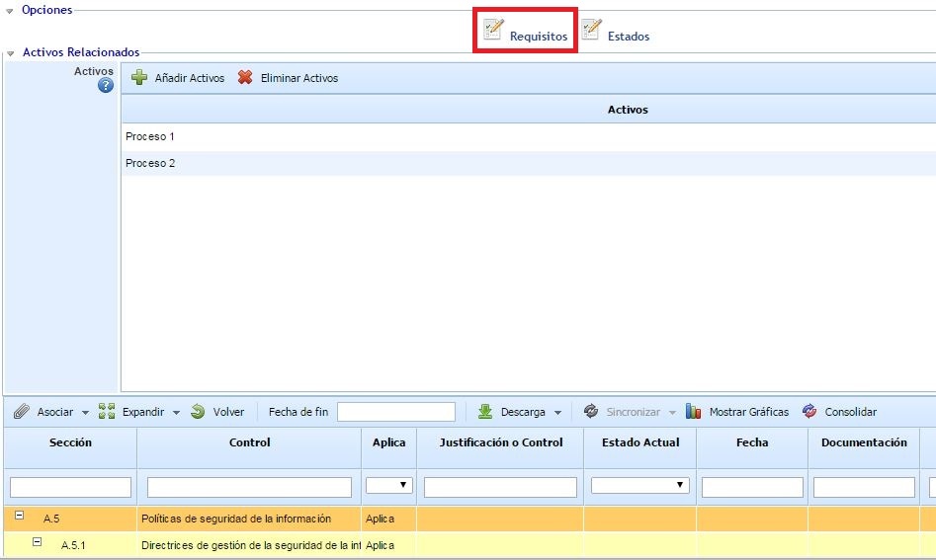Click the green plus Añadir Activos icon
936x560 pixels.
(139, 77)
